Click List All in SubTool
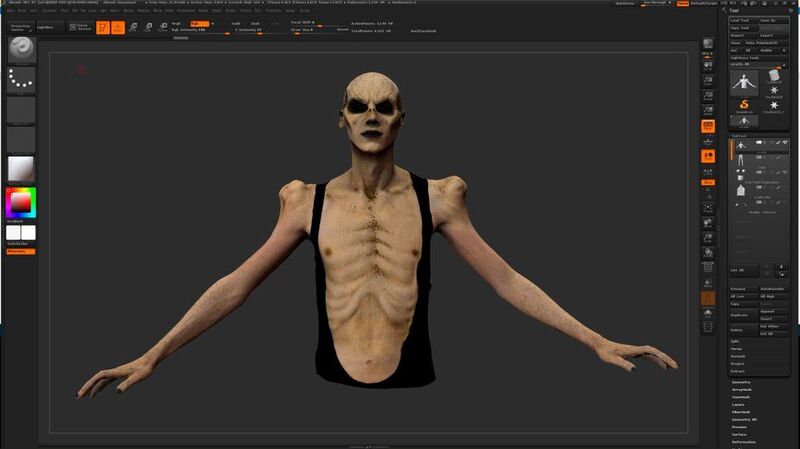The height and width of the screenshot is (449, 800). click(744, 270)
